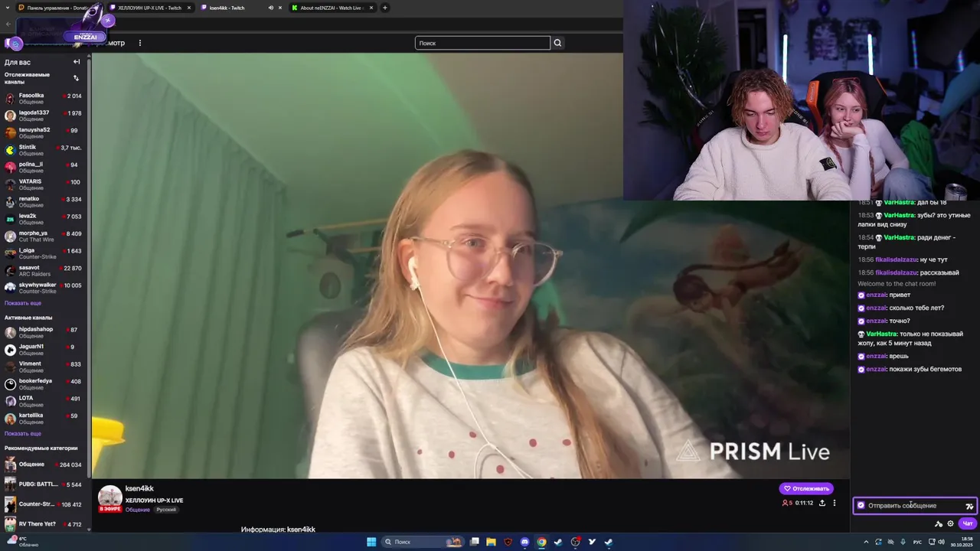
Task: Open skywhywalker channel in sidebar
Action: (x=43, y=288)
